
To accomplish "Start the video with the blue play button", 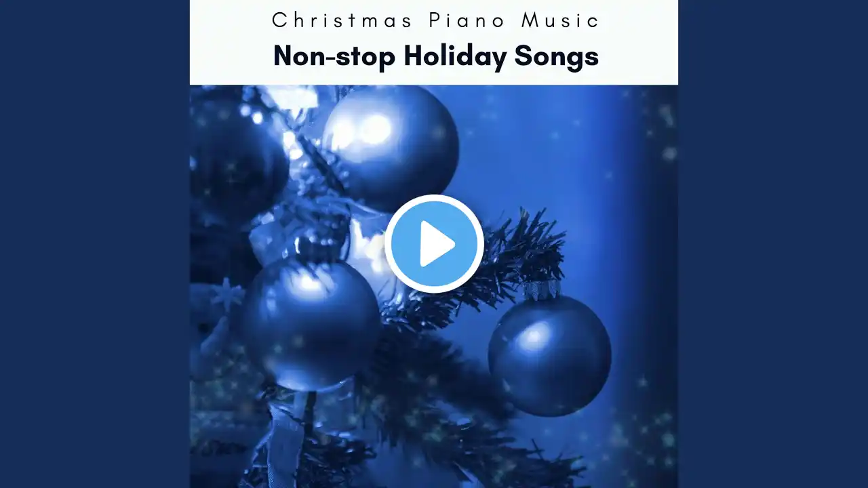I will pyautogui.click(x=434, y=244).
